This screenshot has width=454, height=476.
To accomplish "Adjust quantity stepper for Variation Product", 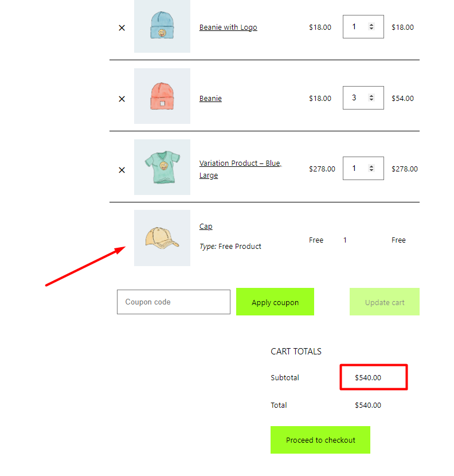I will [x=371, y=168].
